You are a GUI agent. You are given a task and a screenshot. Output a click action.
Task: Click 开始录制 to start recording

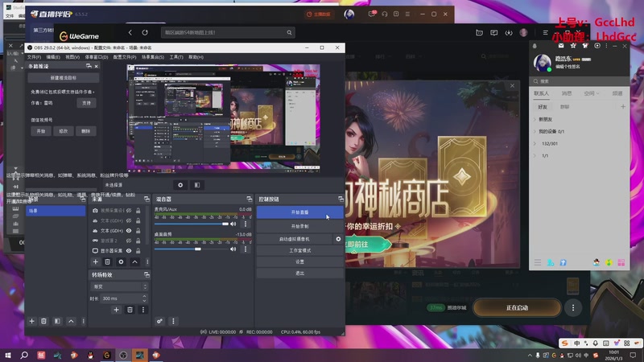coord(299,226)
